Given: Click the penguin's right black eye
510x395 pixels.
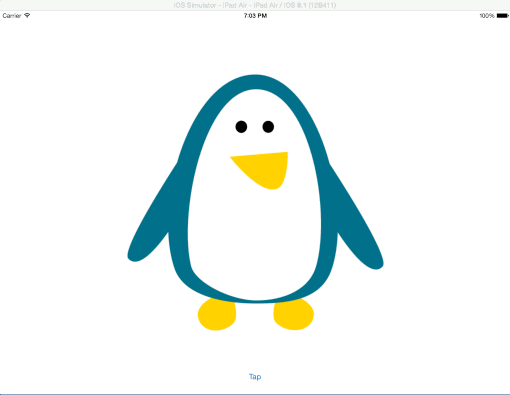Looking at the screenshot, I should tap(268, 127).
